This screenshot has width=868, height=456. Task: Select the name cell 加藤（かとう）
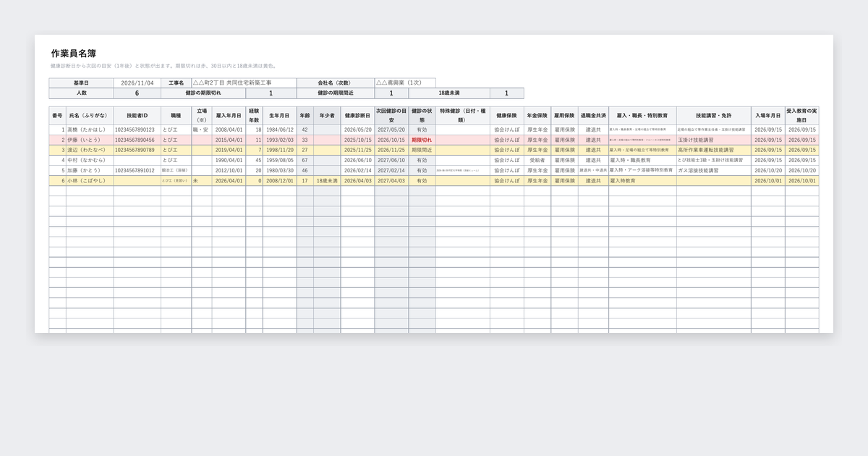tap(89, 170)
